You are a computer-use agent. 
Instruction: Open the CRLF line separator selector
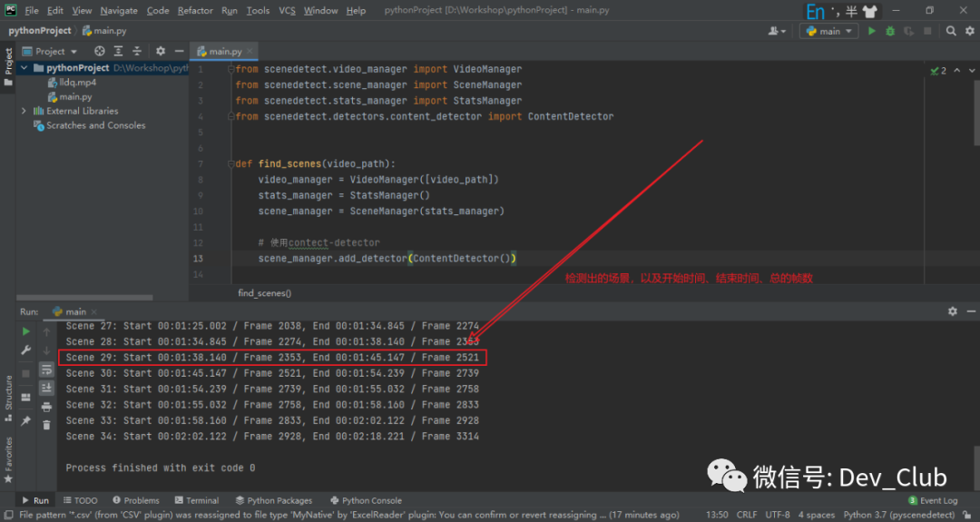tap(746, 515)
